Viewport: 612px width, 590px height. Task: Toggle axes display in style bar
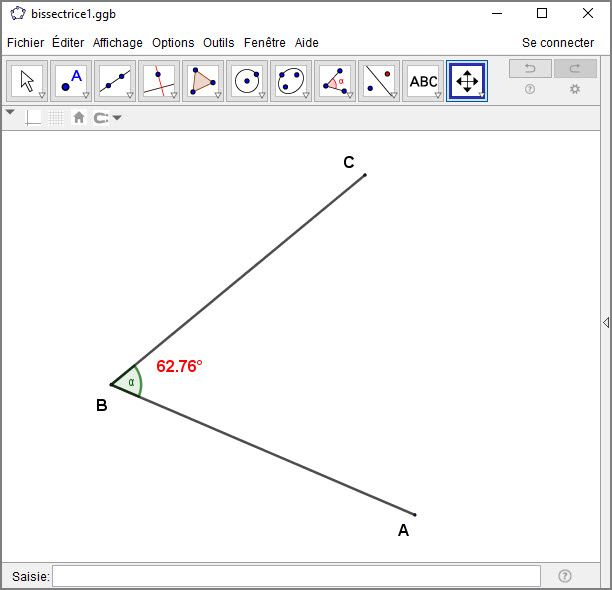click(33, 117)
